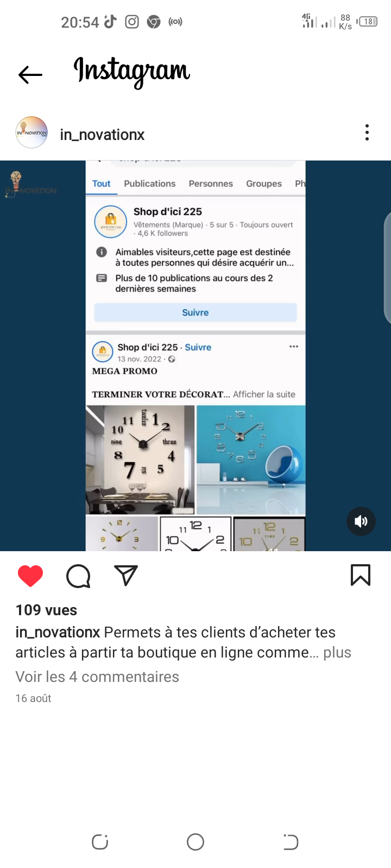Viewport: 391px width, 868px height.
Task: Tap the Android home navigation button
Action: pos(195,842)
